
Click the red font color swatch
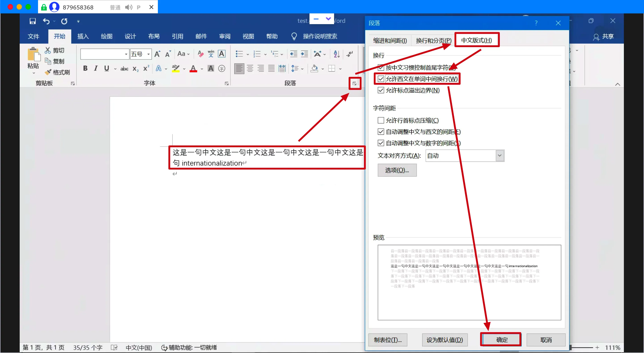coord(193,68)
